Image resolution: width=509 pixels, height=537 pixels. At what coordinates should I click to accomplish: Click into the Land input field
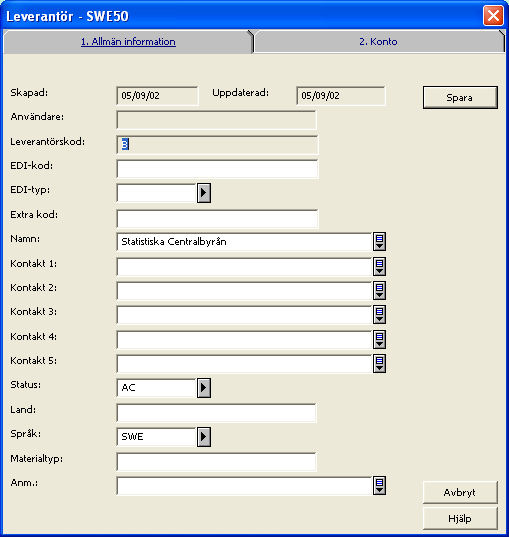[x=216, y=413]
